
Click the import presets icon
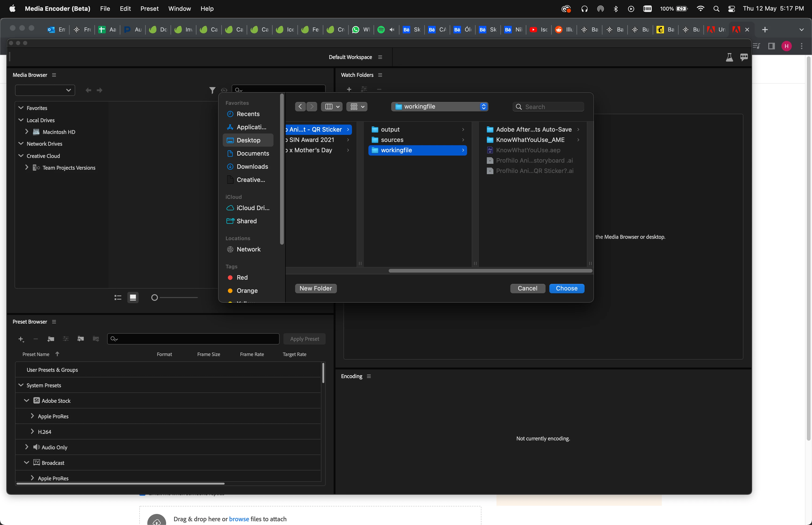81,339
